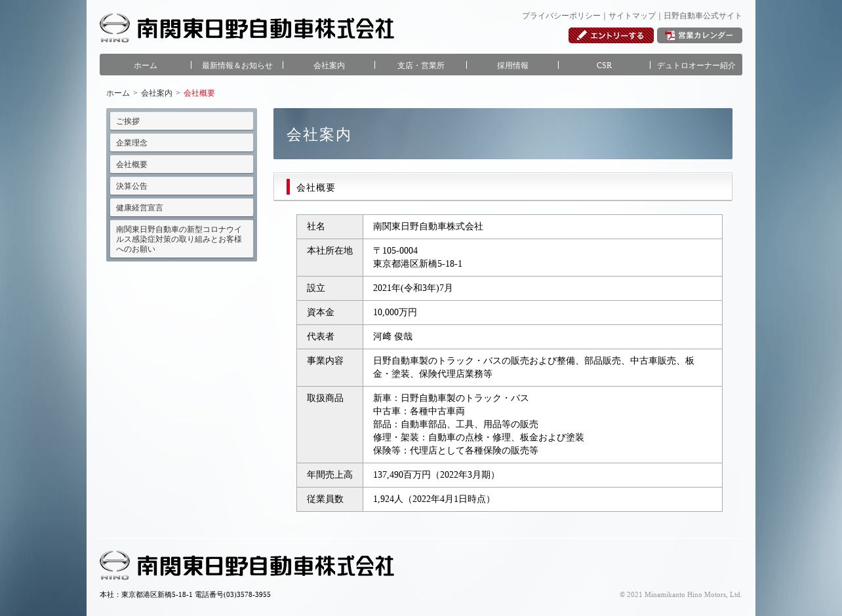Click the 代表者 row label
The image size is (842, 616).
[x=330, y=337]
